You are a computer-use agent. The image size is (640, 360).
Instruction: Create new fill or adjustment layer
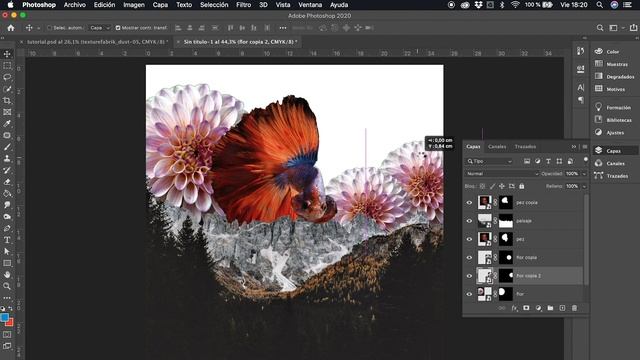pyautogui.click(x=538, y=308)
